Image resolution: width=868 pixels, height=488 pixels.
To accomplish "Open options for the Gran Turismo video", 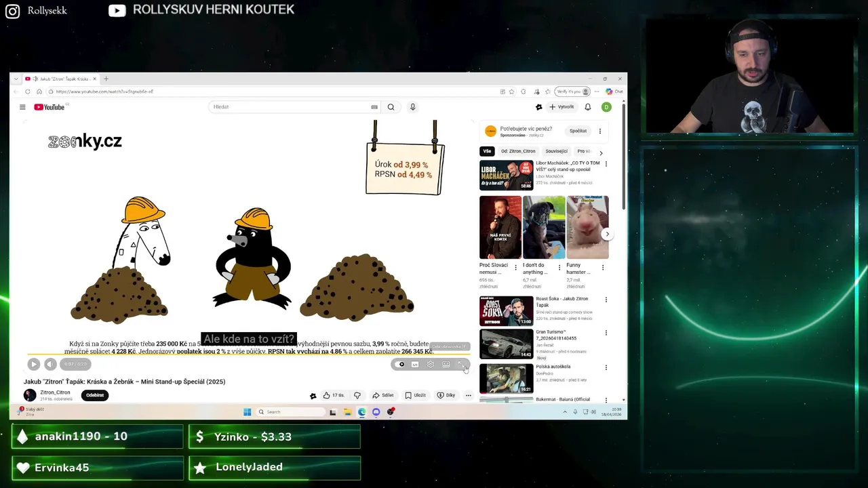I will [606, 333].
